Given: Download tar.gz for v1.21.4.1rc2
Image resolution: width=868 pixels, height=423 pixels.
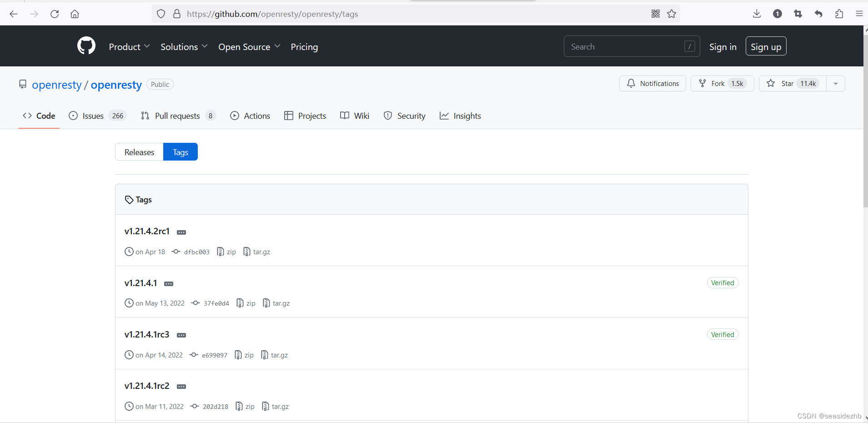Looking at the screenshot, I should click(276, 407).
